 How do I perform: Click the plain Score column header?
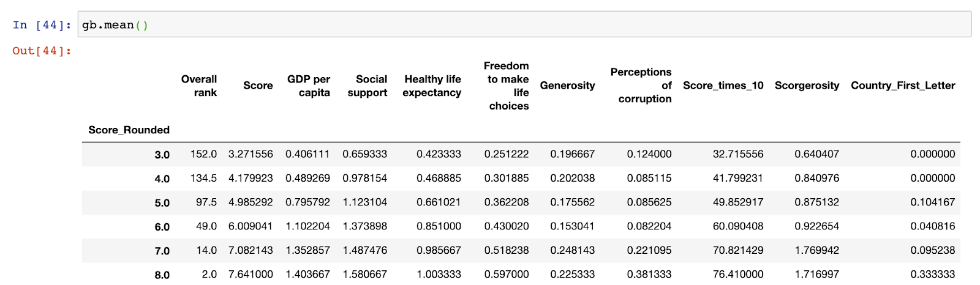pos(258,86)
